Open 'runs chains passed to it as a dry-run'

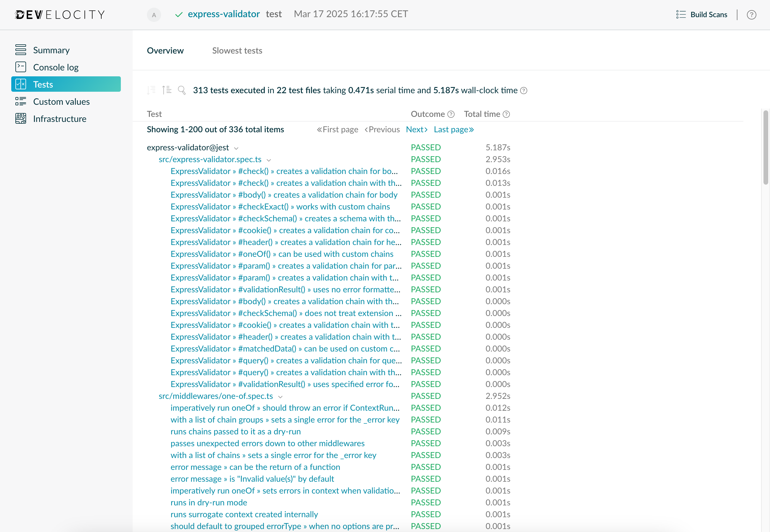pos(235,431)
